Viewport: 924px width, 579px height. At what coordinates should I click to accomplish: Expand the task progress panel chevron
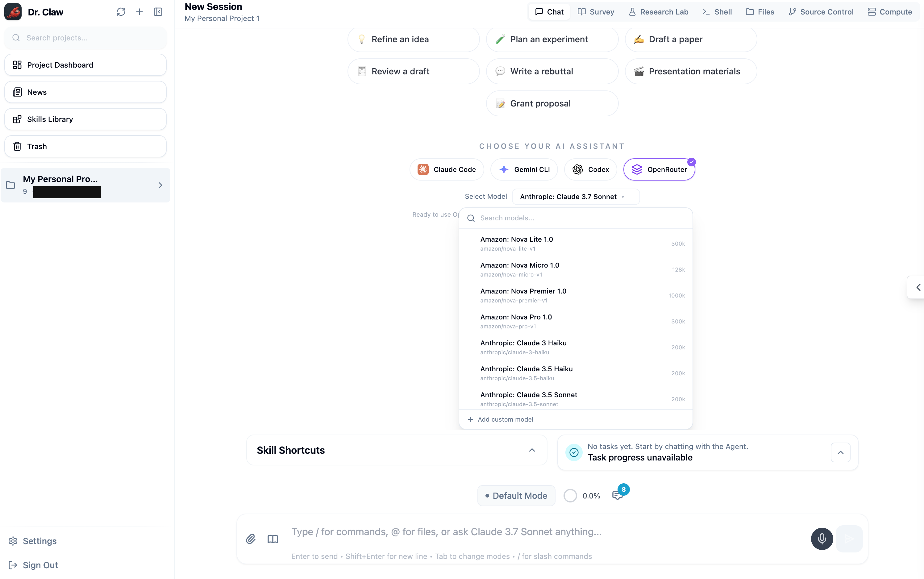point(840,452)
